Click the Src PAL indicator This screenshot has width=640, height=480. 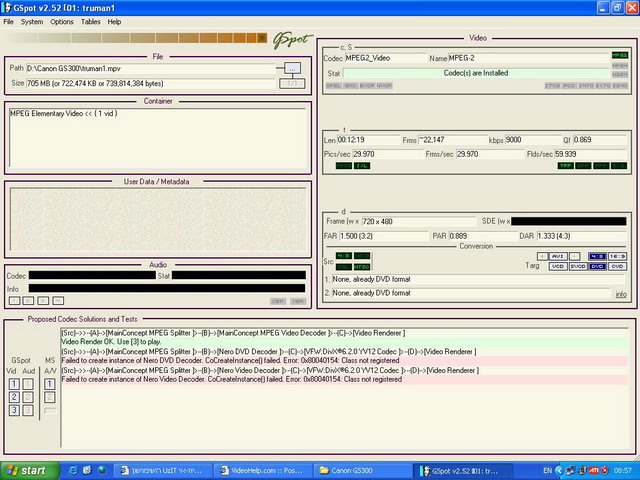click(344, 267)
